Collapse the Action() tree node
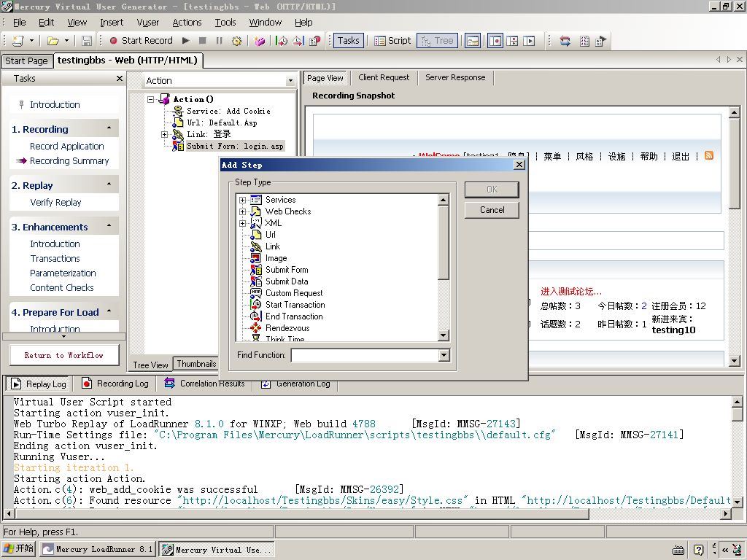 150,99
